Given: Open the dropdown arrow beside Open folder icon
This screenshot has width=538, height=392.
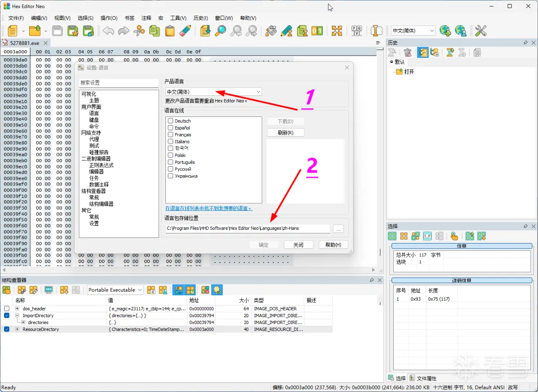Looking at the screenshot, I should coord(46,31).
